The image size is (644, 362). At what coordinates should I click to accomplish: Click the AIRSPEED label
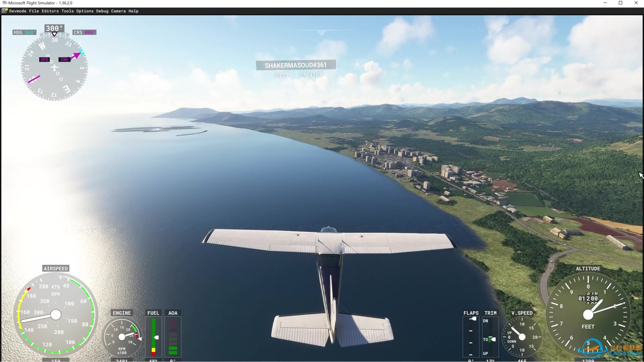[x=56, y=268]
